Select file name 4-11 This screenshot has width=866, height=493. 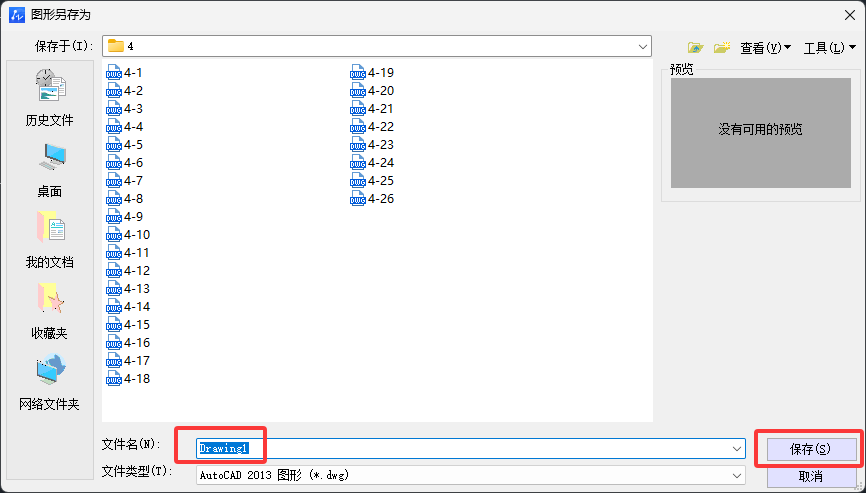(x=137, y=253)
